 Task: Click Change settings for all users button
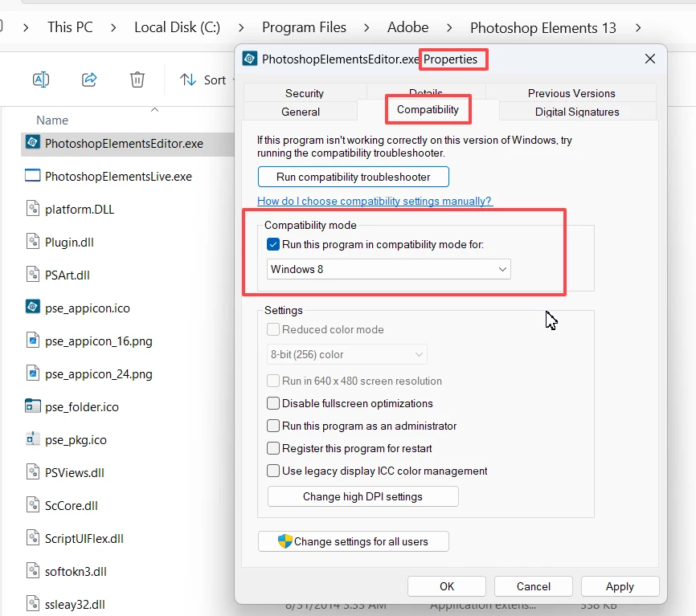click(354, 541)
